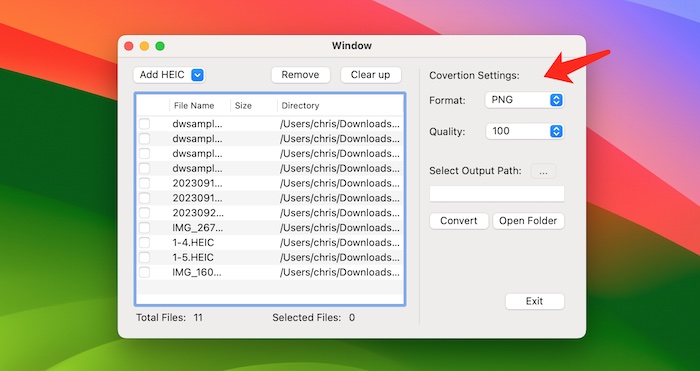The width and height of the screenshot is (700, 371).
Task: Click the directory path of 1-5.HEIC
Action: [340, 258]
